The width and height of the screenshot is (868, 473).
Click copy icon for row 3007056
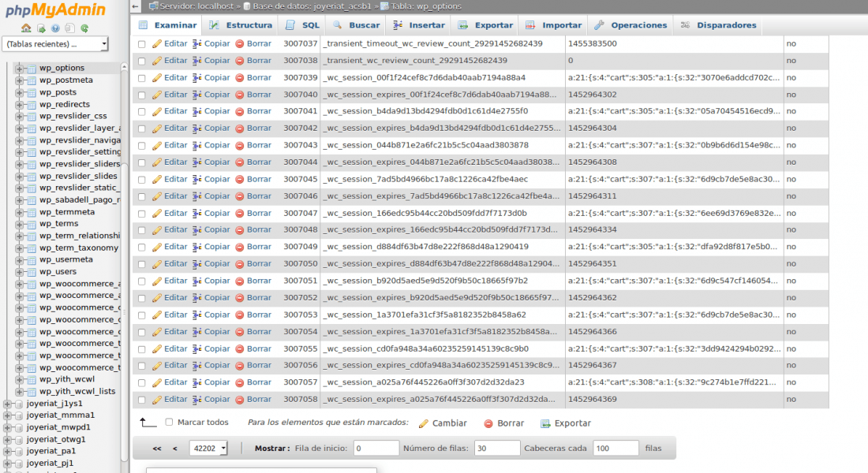pyautogui.click(x=196, y=366)
